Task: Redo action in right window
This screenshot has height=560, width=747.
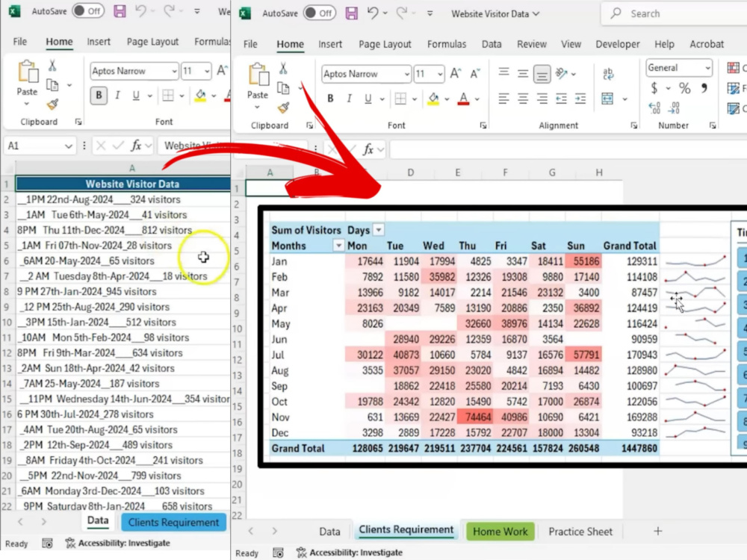Action: (x=402, y=13)
